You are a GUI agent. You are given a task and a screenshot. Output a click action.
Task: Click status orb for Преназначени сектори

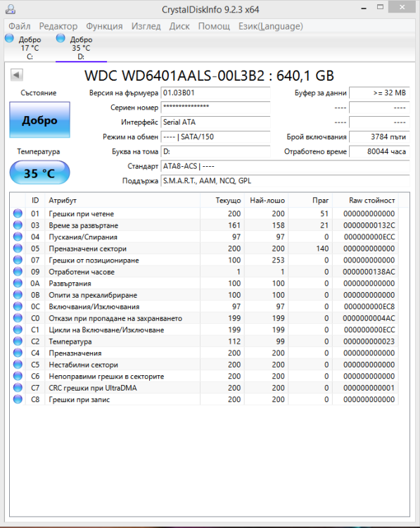coord(18,249)
